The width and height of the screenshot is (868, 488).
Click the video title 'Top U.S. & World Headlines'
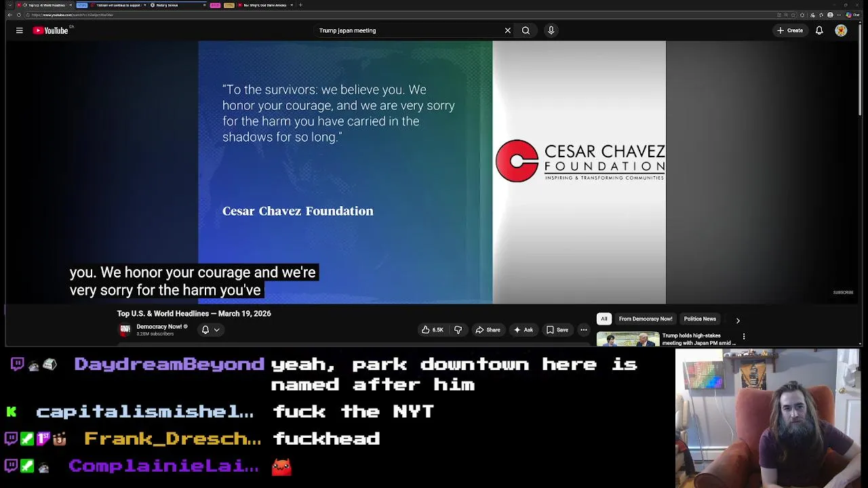tap(194, 314)
